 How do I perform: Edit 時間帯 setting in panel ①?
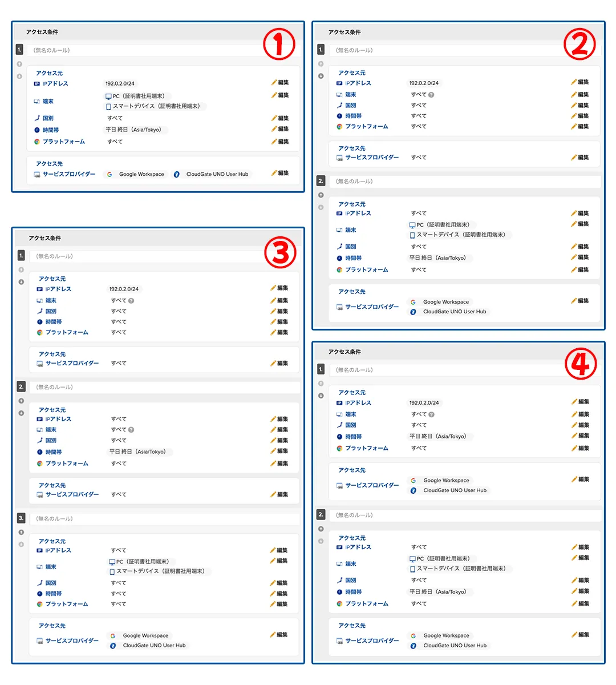click(280, 129)
